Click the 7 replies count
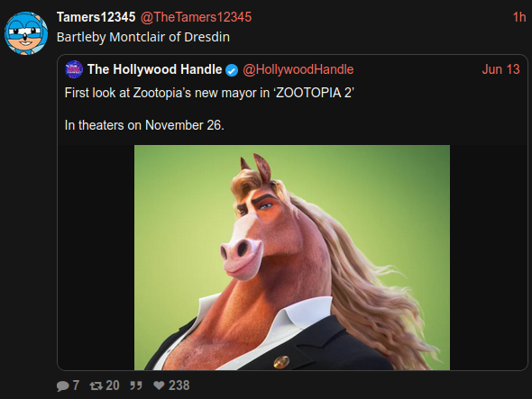This screenshot has height=399, width=532. (76, 385)
